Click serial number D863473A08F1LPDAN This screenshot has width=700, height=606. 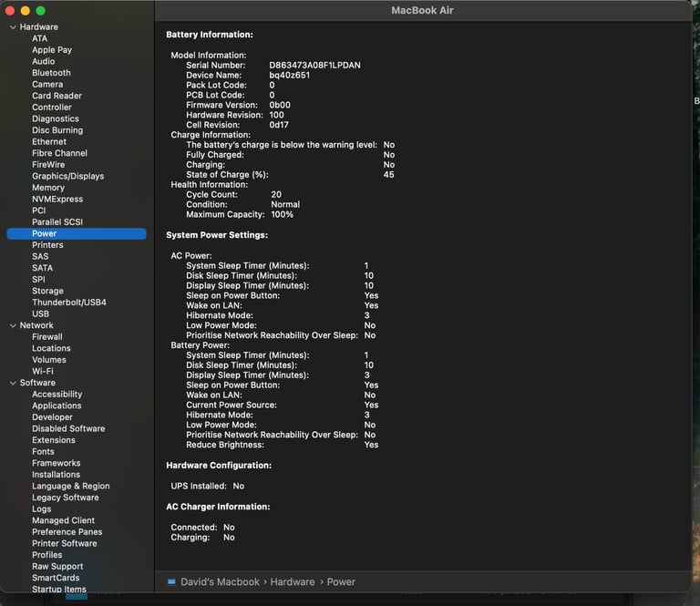(x=314, y=65)
